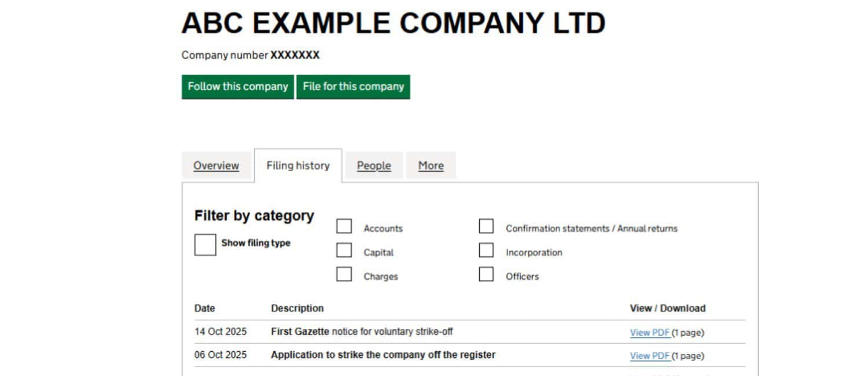The image size is (868, 376).
Task: Select the Filing history tab
Action: pyautogui.click(x=298, y=165)
